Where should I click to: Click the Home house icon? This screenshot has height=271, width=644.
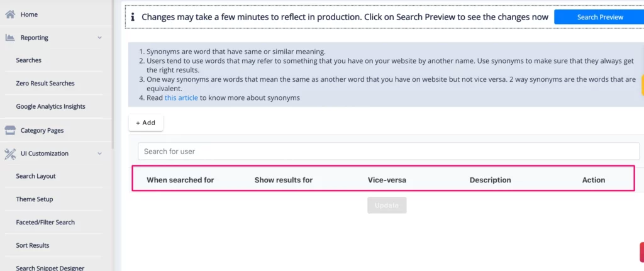[x=10, y=14]
